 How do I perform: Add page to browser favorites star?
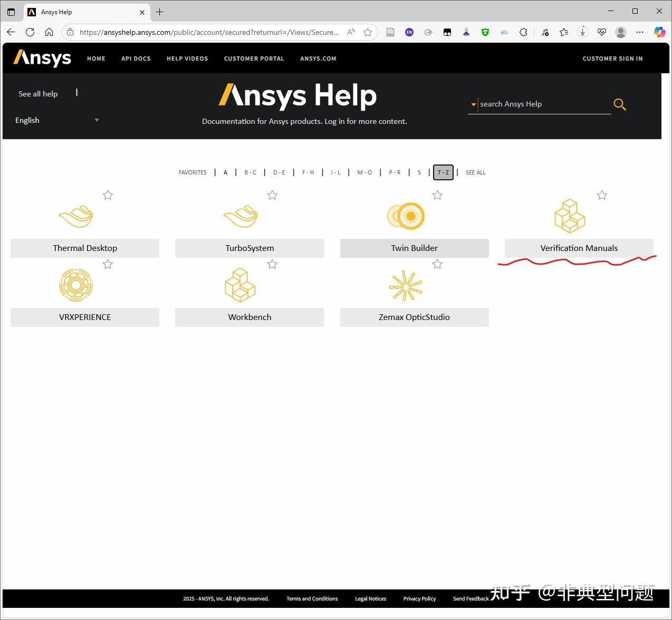coord(368,32)
